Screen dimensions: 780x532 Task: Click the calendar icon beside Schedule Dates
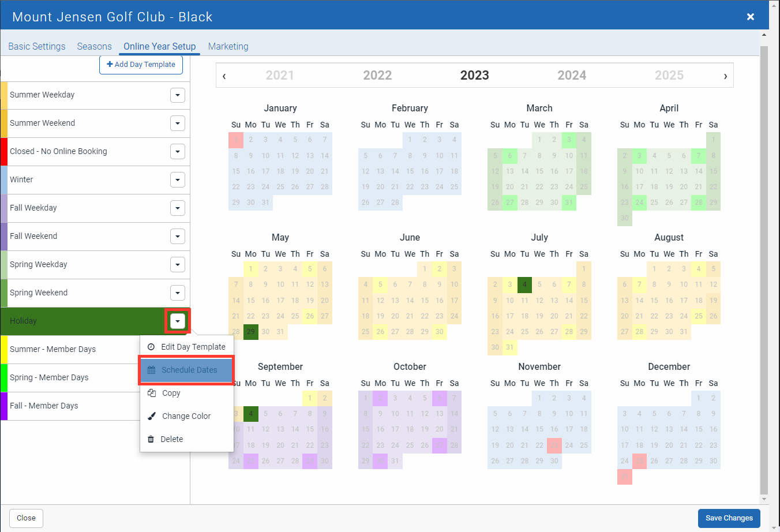151,370
